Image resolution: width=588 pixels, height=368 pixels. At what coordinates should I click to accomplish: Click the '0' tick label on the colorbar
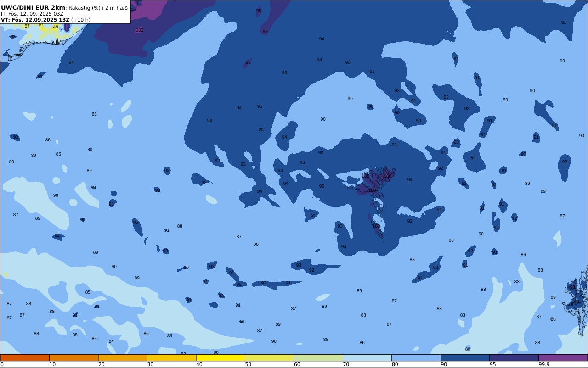click(2, 364)
